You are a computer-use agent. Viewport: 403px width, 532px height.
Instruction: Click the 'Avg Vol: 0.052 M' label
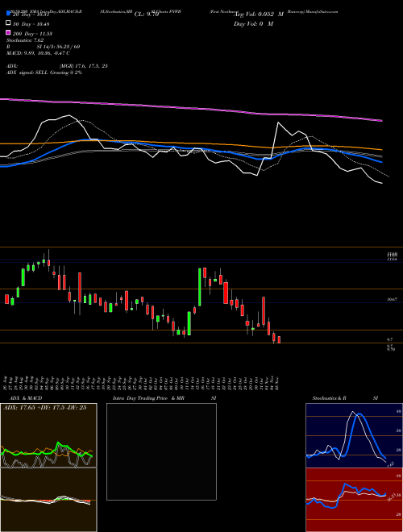(x=259, y=15)
